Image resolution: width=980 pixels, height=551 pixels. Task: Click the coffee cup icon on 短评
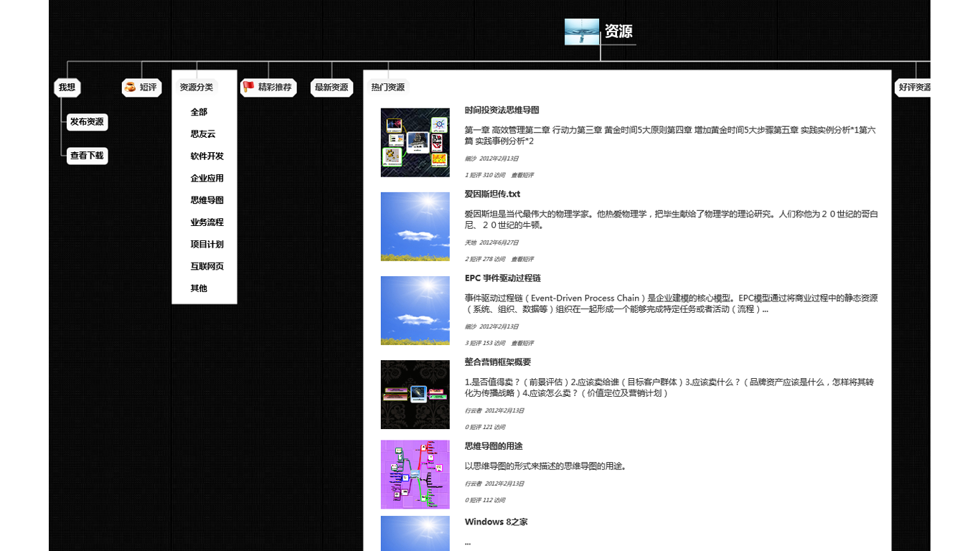130,87
